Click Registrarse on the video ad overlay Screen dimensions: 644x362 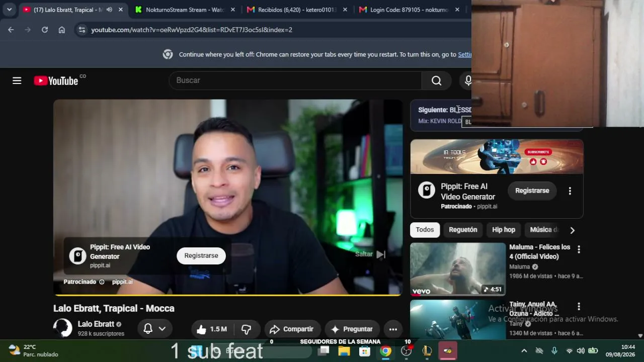201,256
